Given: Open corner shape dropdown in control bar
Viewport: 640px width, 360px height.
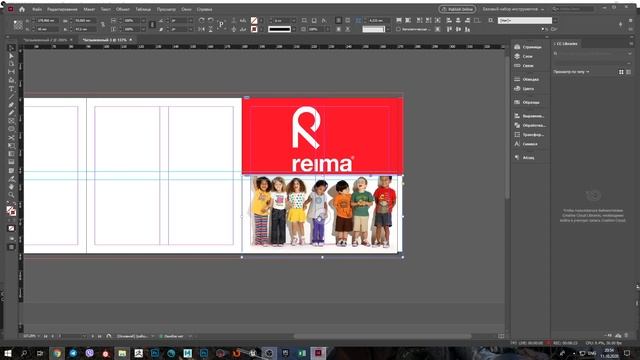Looking at the screenshot, I should pyautogui.click(x=388, y=29).
